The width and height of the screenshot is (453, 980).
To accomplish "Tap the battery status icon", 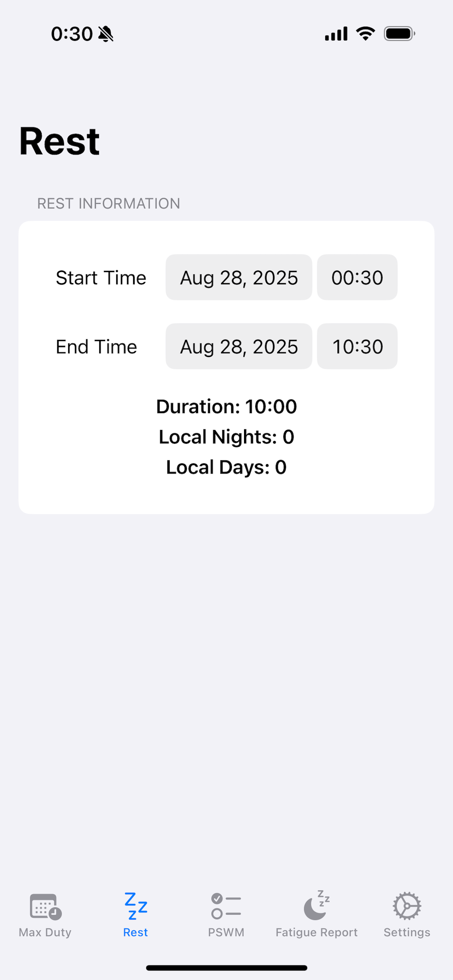I will 399,34.
